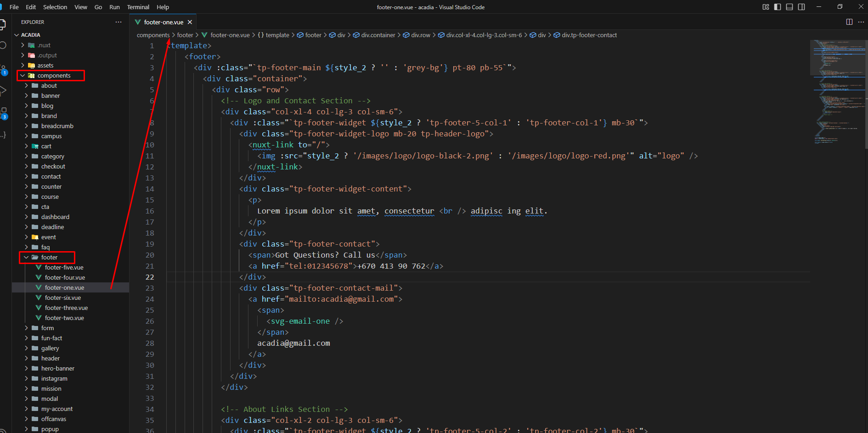This screenshot has width=868, height=433.
Task: Click the div.container breadcrumb
Action: (378, 35)
